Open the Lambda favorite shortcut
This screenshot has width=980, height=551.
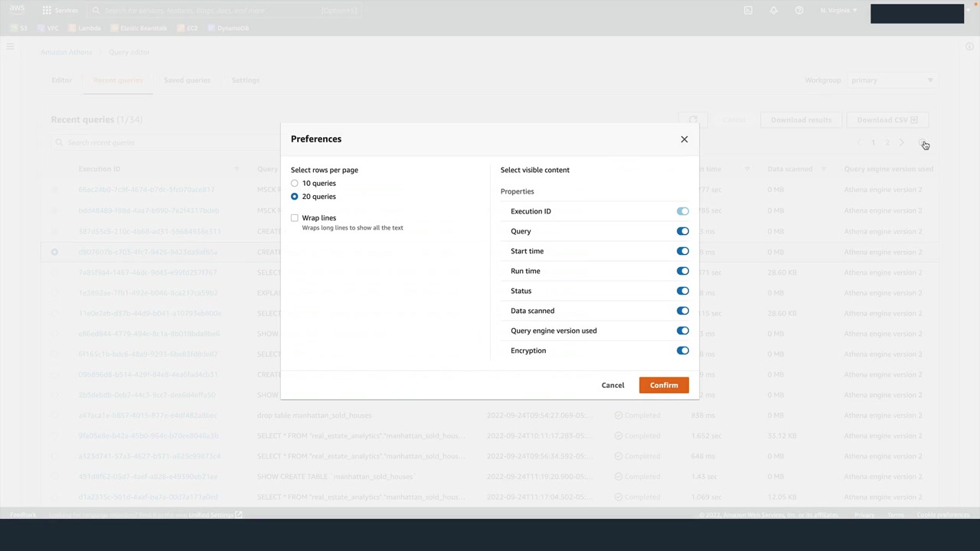pyautogui.click(x=85, y=28)
